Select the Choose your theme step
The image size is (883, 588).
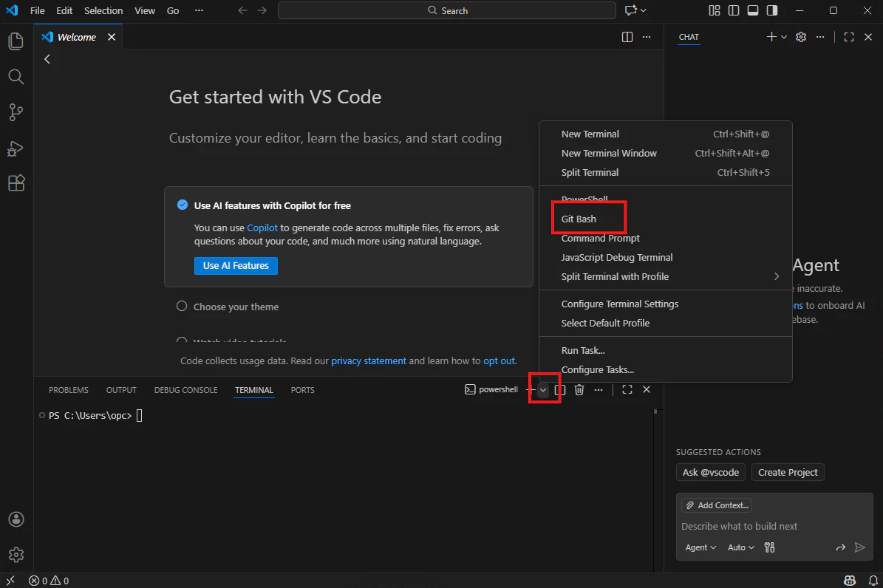(x=236, y=307)
